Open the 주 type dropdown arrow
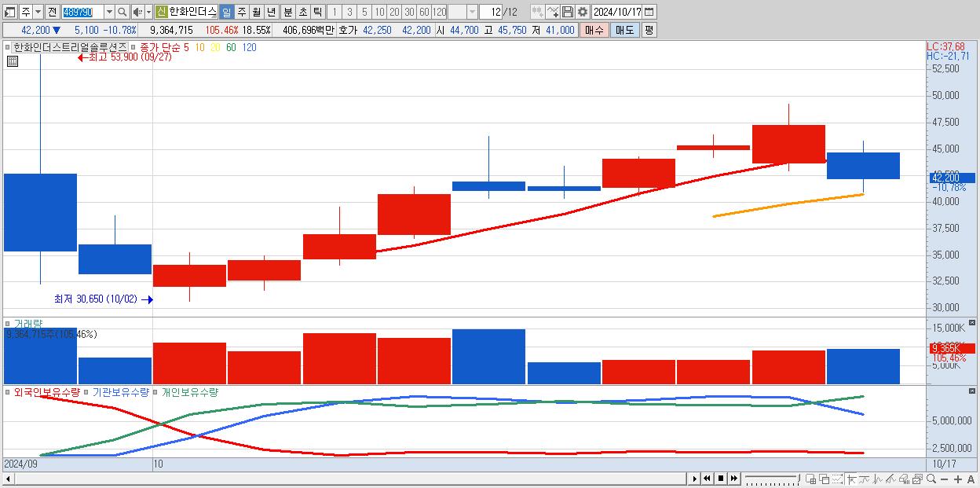This screenshot has height=488, width=980. click(x=38, y=12)
